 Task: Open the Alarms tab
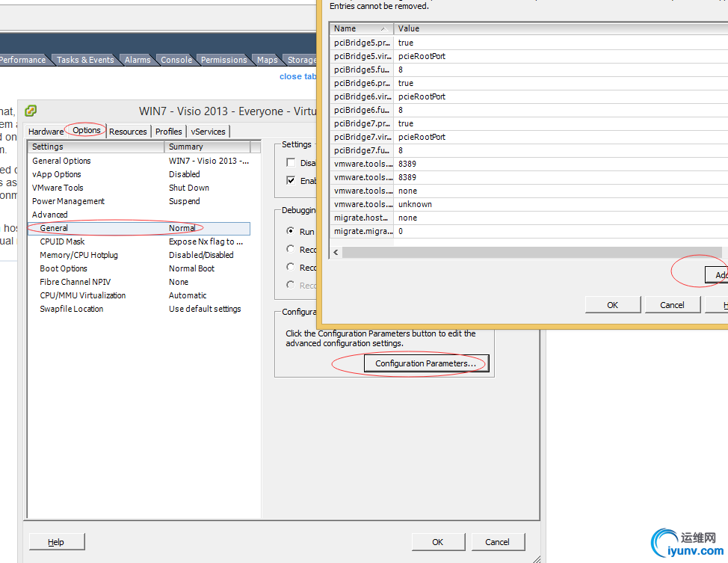pos(138,60)
